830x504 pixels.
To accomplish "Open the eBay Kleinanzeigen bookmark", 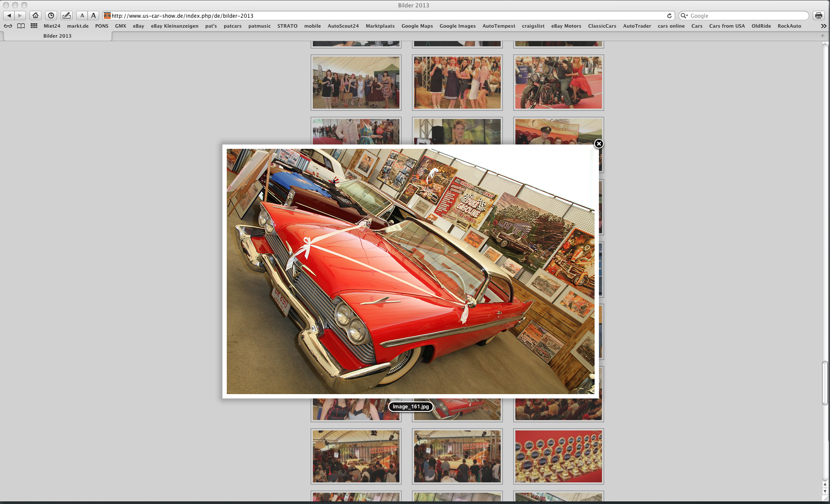I will point(174,26).
